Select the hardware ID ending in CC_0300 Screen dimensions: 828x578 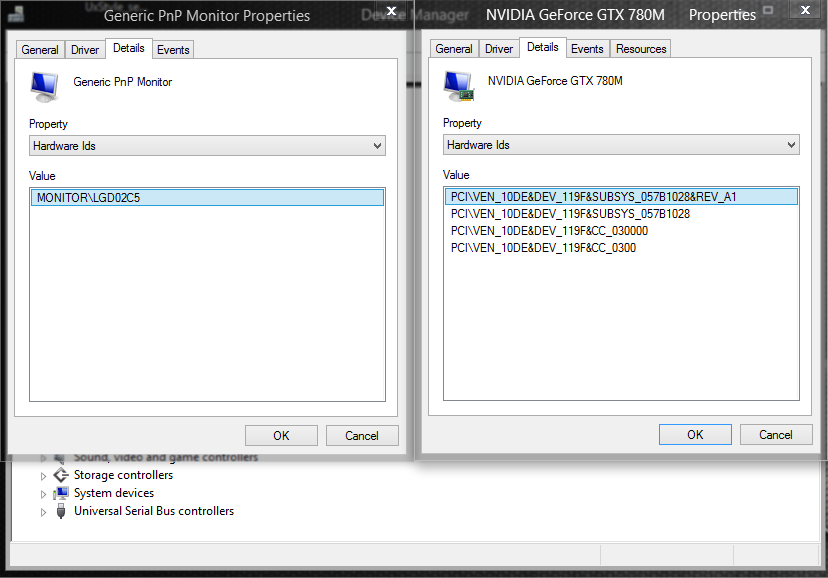543,248
